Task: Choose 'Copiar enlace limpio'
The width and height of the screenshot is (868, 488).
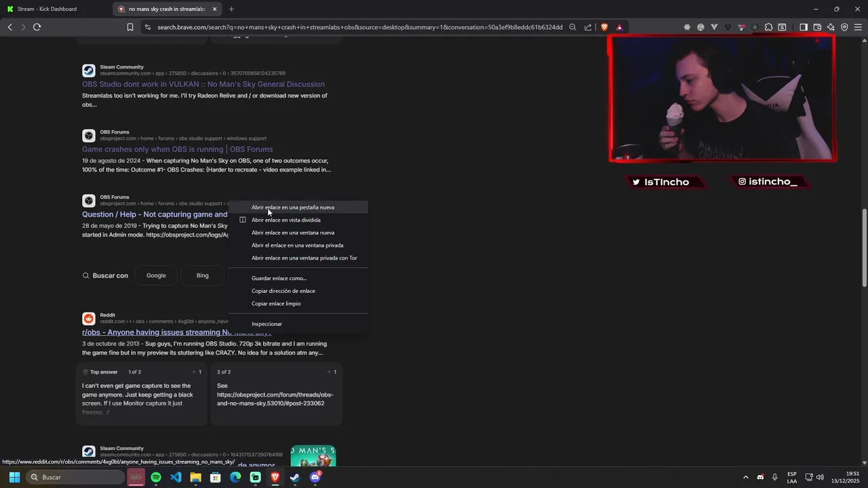Action: 298,304
